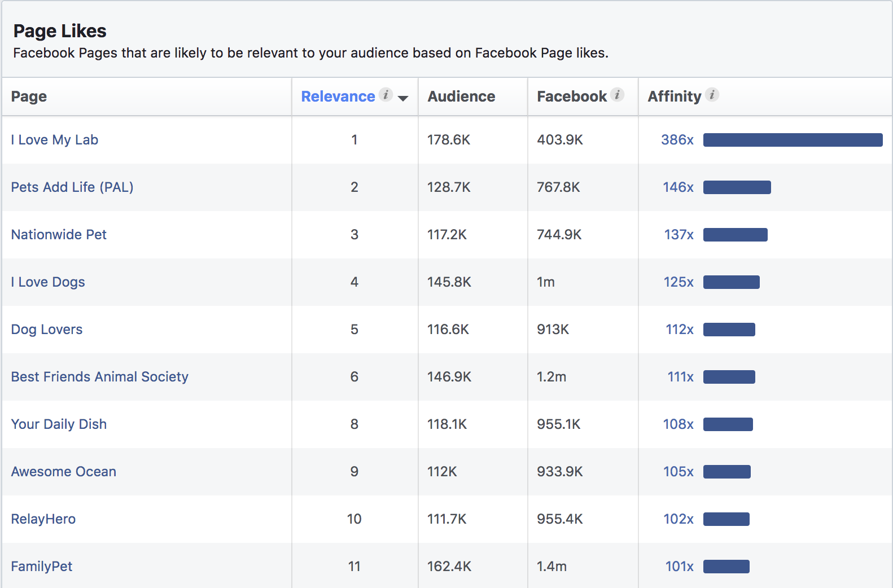The height and width of the screenshot is (588, 893).
Task: Click the 146x affinity value
Action: (x=678, y=187)
